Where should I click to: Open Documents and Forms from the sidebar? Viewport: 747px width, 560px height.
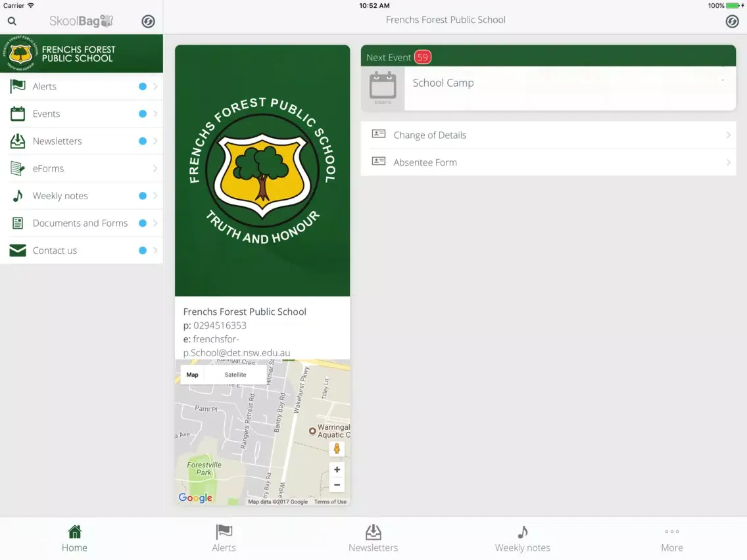point(82,223)
